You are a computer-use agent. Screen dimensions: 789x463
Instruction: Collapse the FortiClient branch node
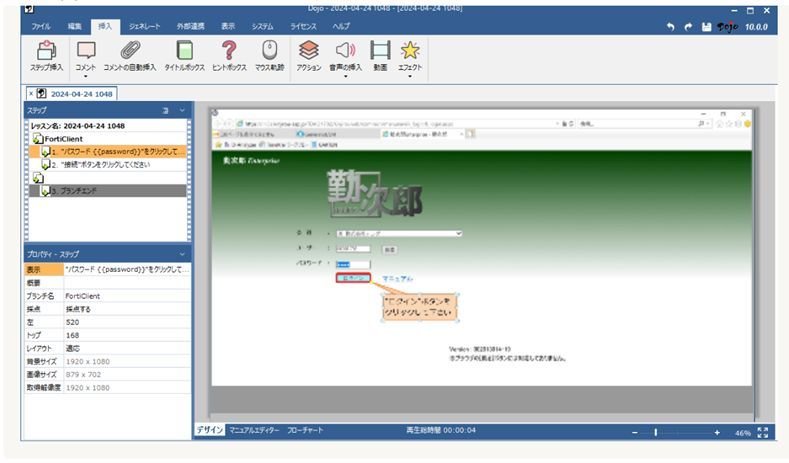(38, 139)
